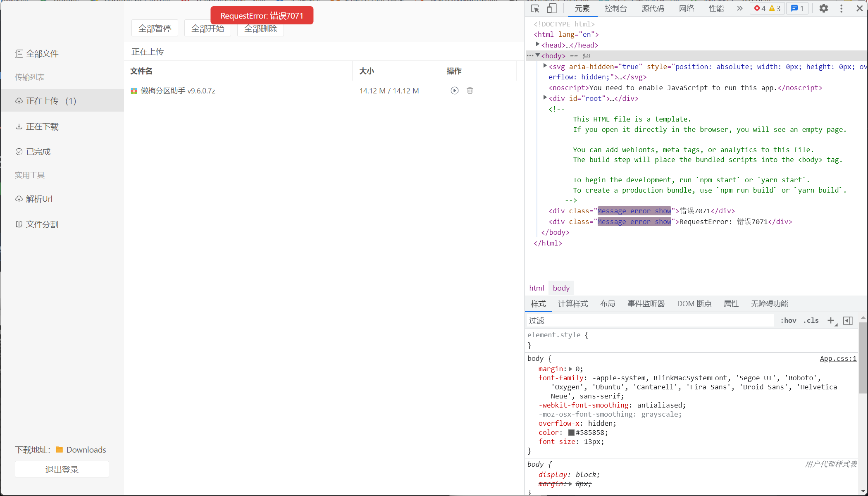Expand the div#root element node
This screenshot has width=868, height=496.
point(545,98)
